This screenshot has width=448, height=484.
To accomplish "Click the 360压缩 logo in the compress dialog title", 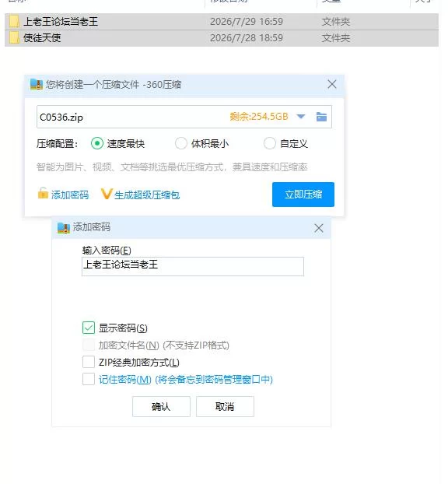I will (x=37, y=84).
